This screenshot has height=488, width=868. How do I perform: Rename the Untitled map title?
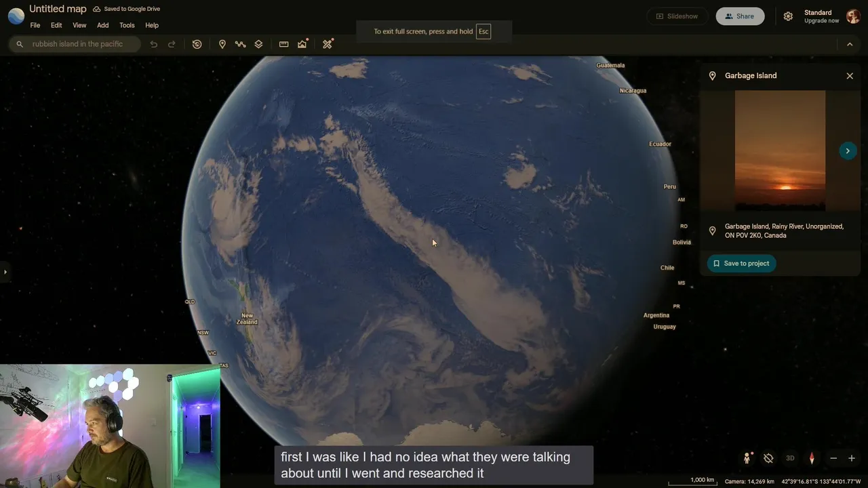58,9
